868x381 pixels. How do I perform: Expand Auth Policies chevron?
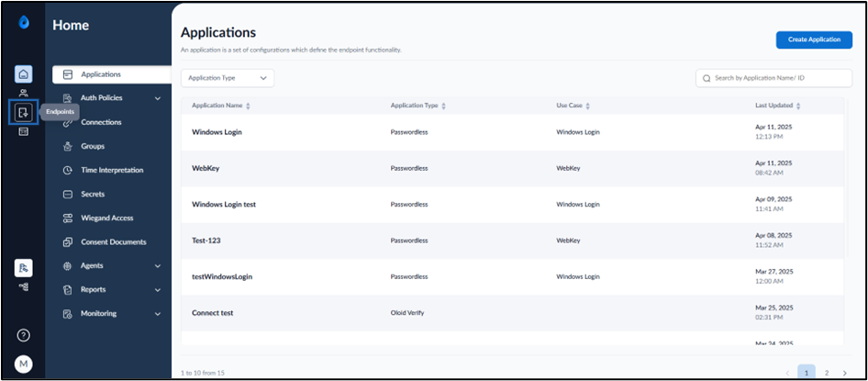coord(158,98)
